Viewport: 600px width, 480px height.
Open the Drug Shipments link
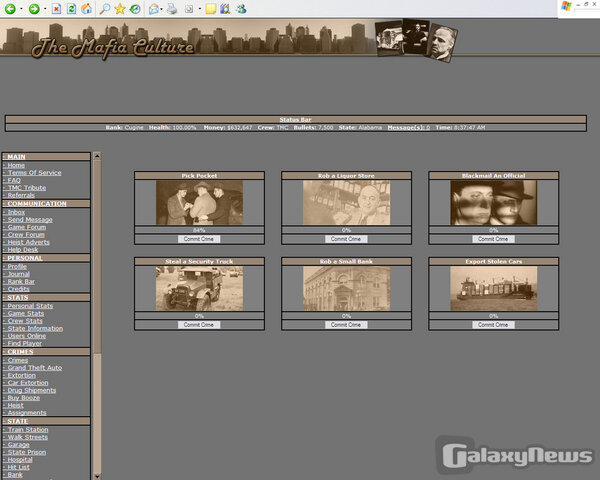tap(32, 390)
